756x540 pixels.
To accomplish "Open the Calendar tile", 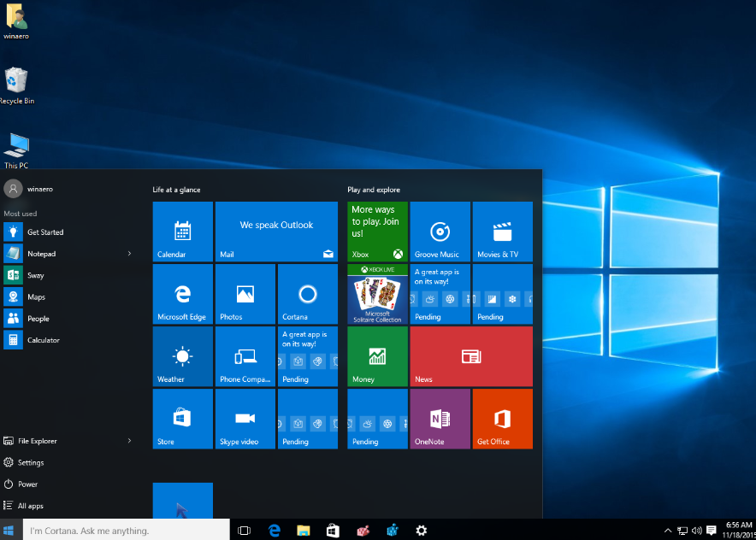I will pyautogui.click(x=182, y=232).
